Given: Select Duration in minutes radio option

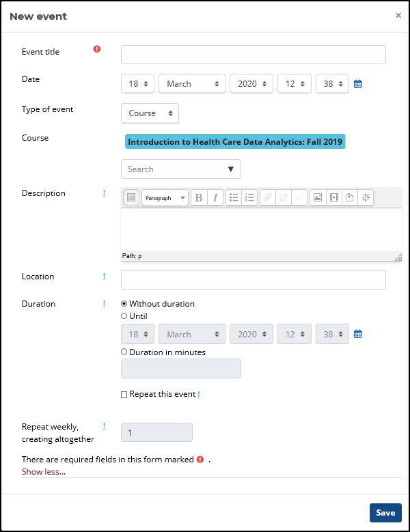Looking at the screenshot, I should point(124,352).
